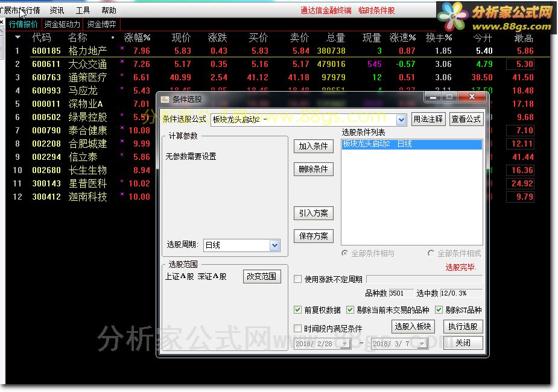Select stock row 600611 大众交通
The width and height of the screenshot is (558, 392).
coord(277,65)
